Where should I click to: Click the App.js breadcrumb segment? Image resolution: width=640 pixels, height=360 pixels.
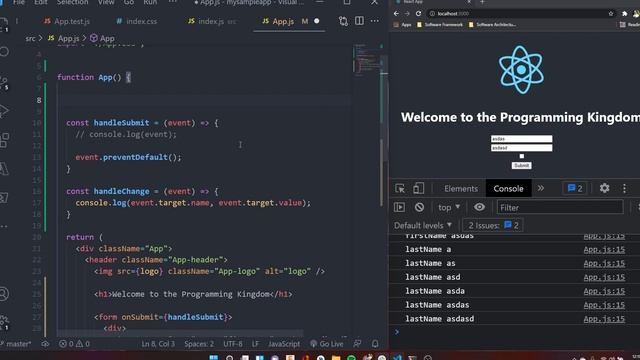click(x=64, y=38)
